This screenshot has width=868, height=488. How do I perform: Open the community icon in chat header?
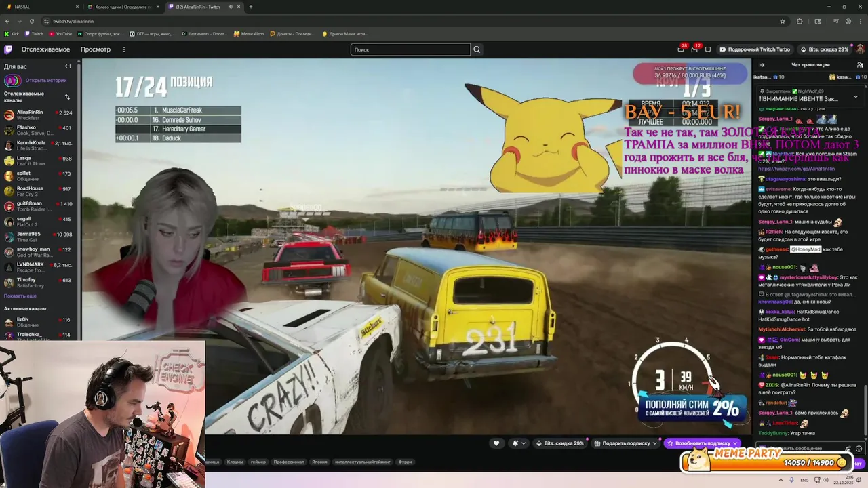pyautogui.click(x=860, y=65)
